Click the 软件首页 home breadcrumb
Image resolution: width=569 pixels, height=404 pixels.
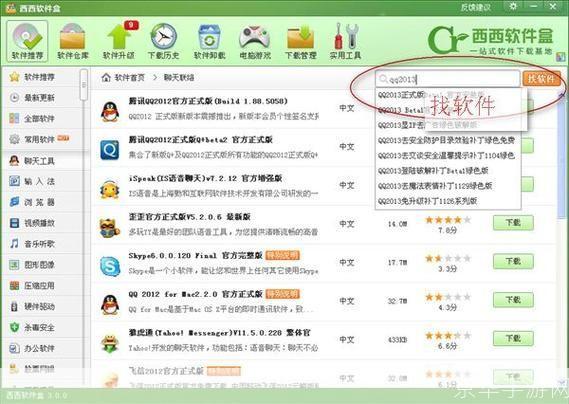pos(123,77)
